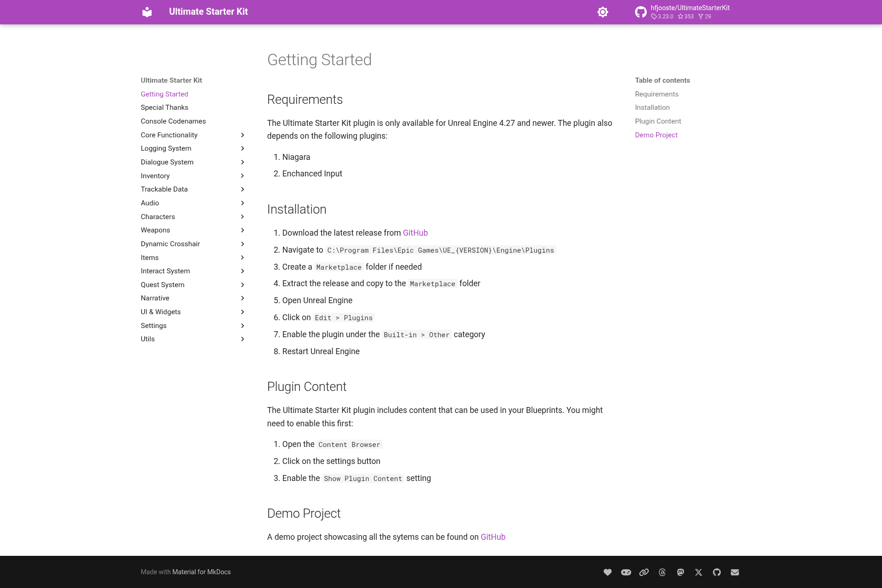
Task: Expand the Audio section
Action: pos(193,203)
